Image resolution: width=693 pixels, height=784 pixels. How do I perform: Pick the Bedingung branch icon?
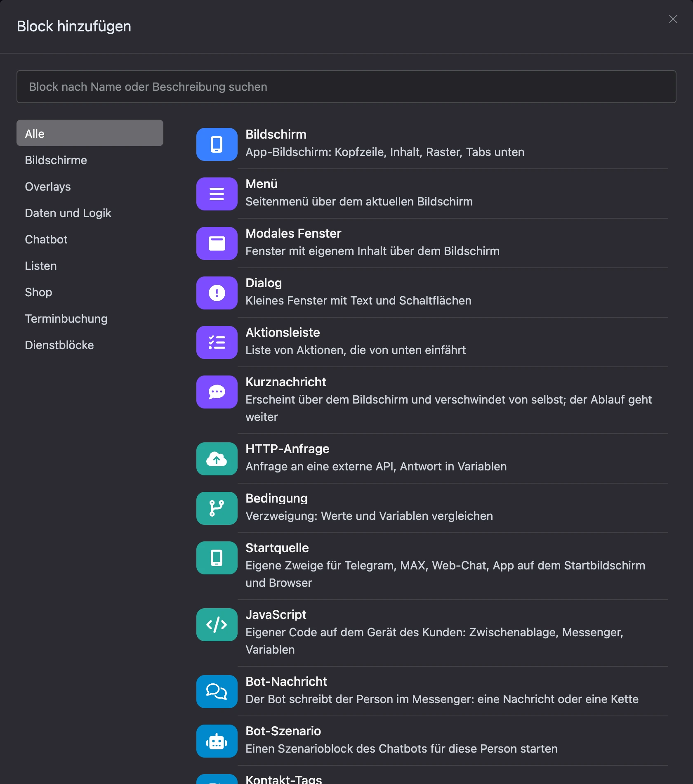click(x=217, y=508)
